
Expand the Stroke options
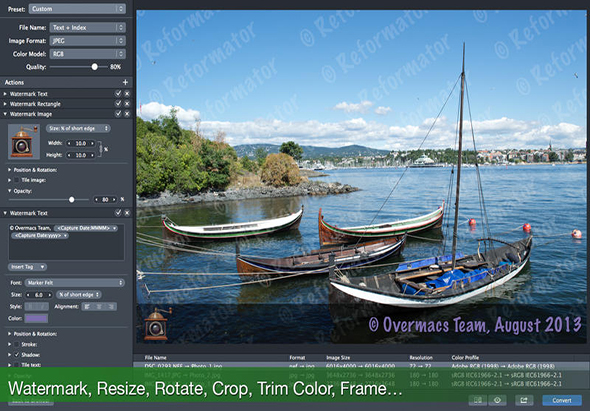coord(10,344)
